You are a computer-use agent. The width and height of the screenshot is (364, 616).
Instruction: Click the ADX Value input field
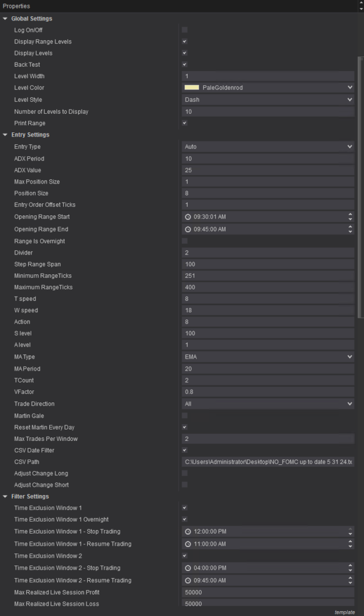coord(268,170)
